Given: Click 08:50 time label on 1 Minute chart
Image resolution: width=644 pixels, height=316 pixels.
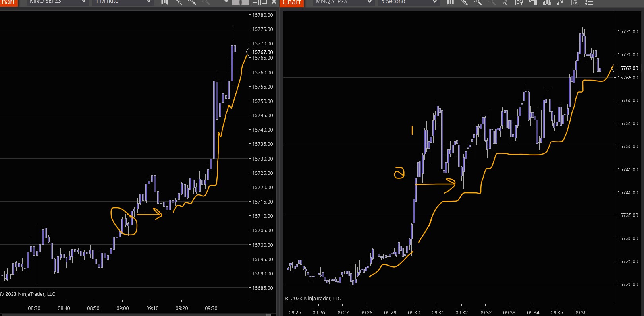Looking at the screenshot, I should pos(93,308).
